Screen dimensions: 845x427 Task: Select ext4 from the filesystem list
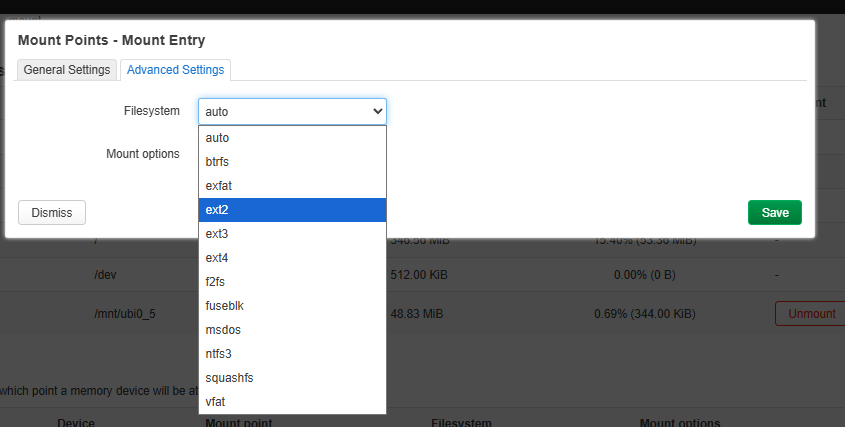pos(292,258)
